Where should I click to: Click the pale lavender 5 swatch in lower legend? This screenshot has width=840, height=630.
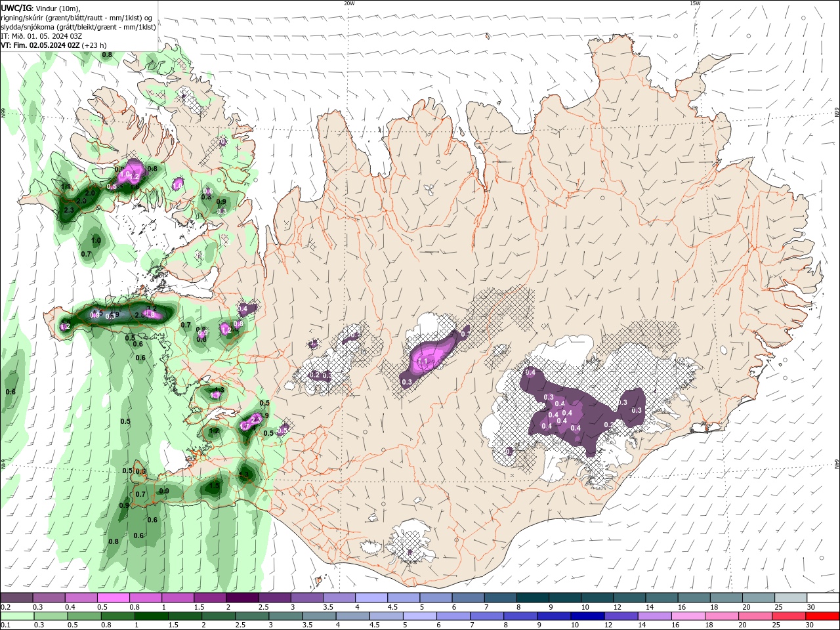tap(419, 616)
